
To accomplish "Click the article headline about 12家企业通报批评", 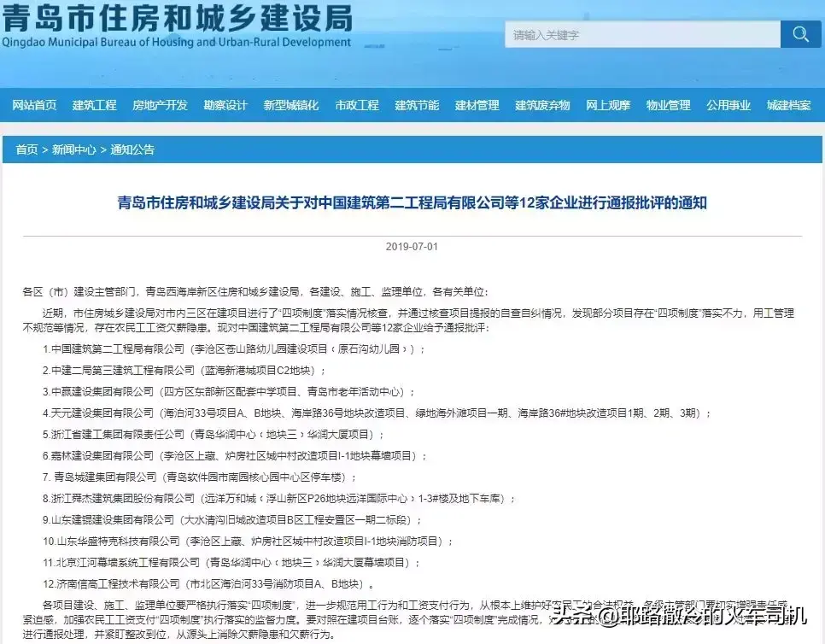I will 412,202.
